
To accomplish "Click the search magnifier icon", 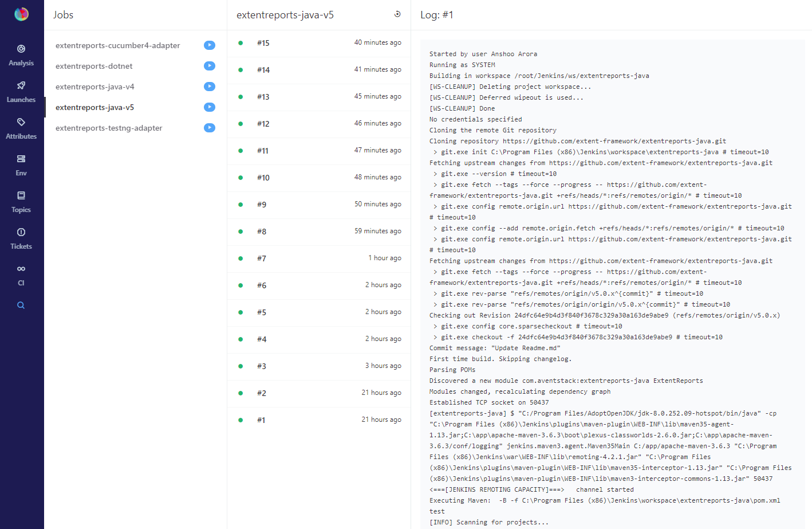I will click(x=21, y=305).
